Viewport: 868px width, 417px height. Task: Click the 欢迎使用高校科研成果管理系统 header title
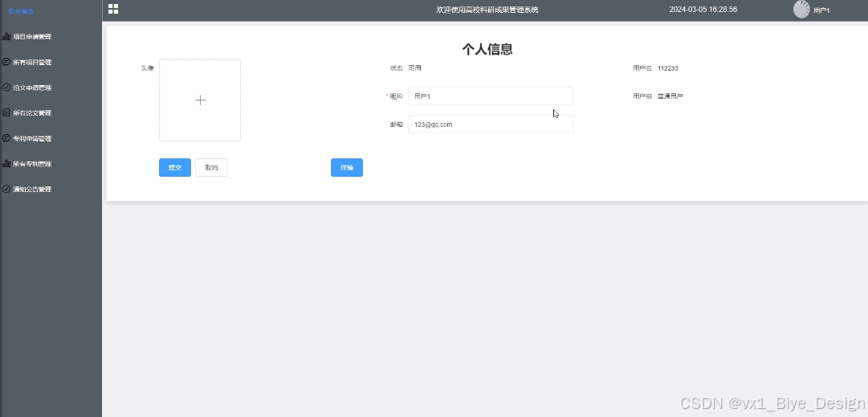(487, 10)
